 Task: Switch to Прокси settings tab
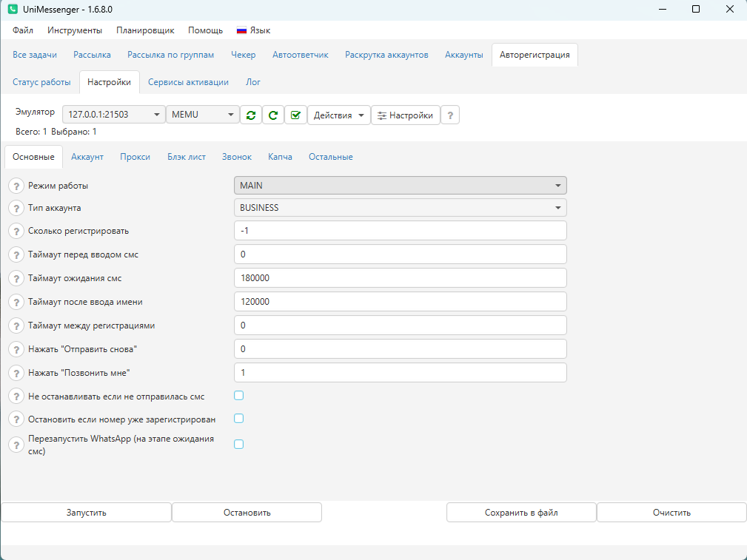(135, 157)
